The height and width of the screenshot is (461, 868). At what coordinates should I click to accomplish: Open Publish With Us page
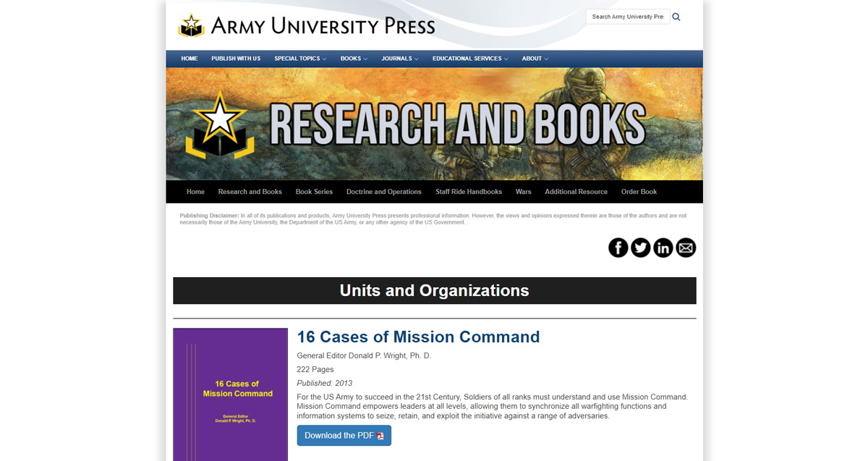[236, 59]
